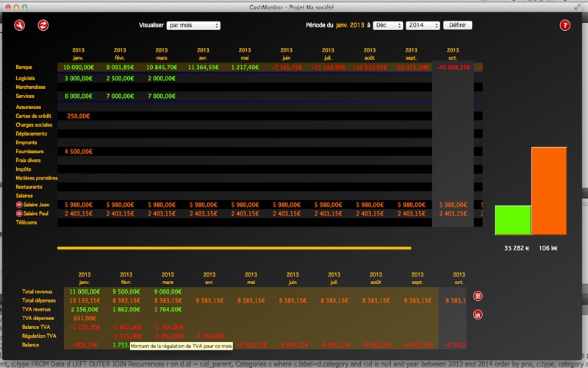Click Total revenus janv. 11 000,00€ cell
The image size is (588, 368).
pos(84,291)
